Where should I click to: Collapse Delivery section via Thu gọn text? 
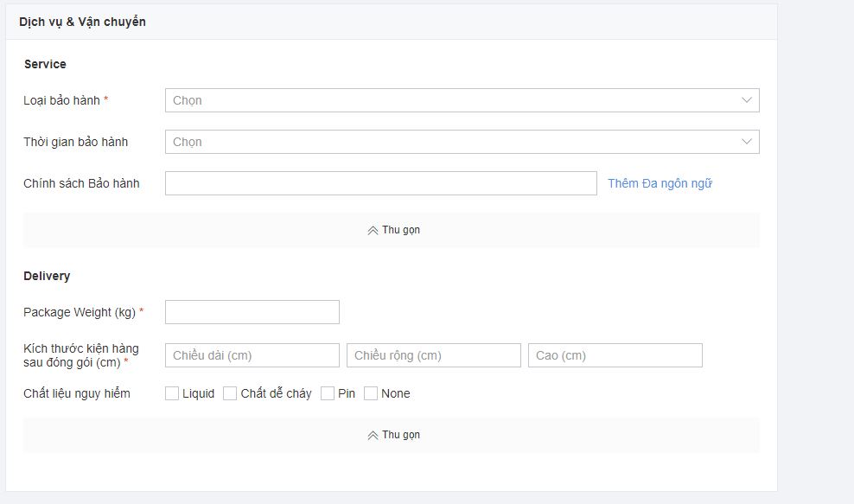point(401,435)
